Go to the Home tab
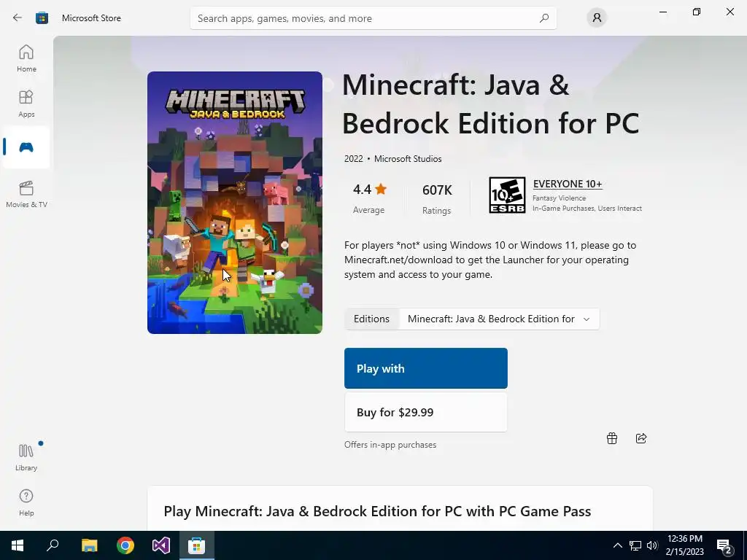Image resolution: width=747 pixels, height=560 pixels. (26, 58)
